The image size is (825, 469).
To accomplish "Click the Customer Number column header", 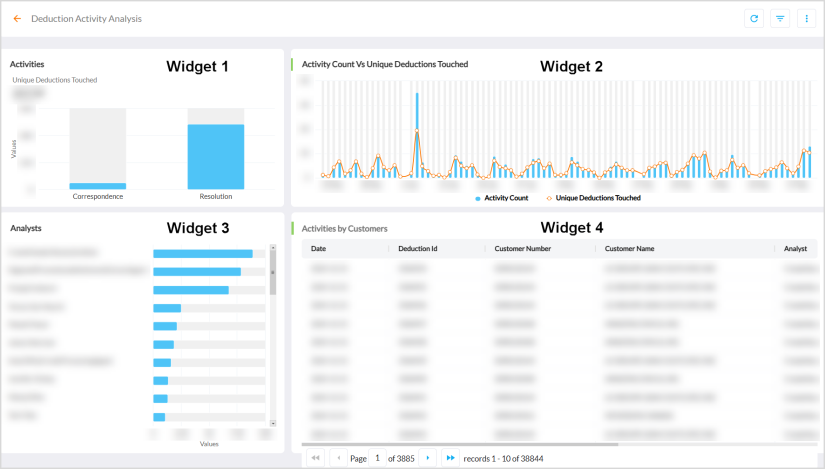I will (523, 248).
